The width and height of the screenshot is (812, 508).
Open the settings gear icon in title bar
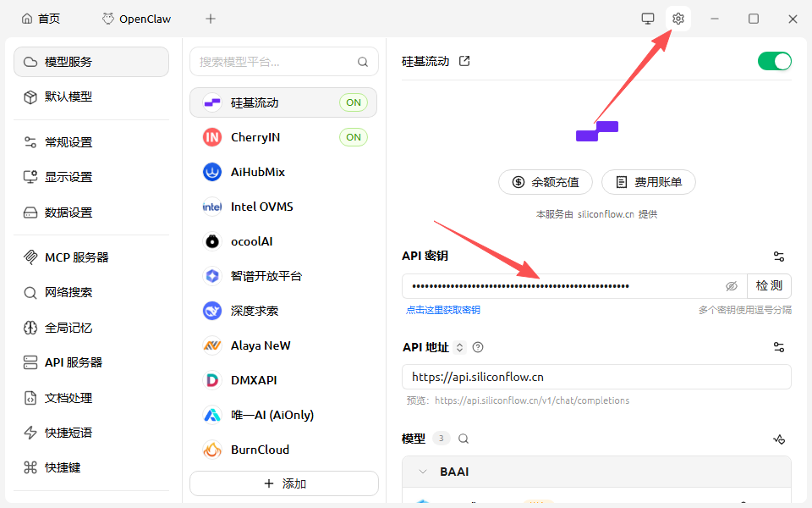coord(678,19)
